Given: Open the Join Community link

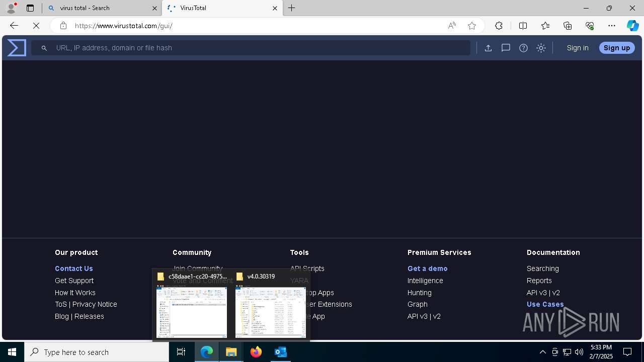Looking at the screenshot, I should (197, 268).
